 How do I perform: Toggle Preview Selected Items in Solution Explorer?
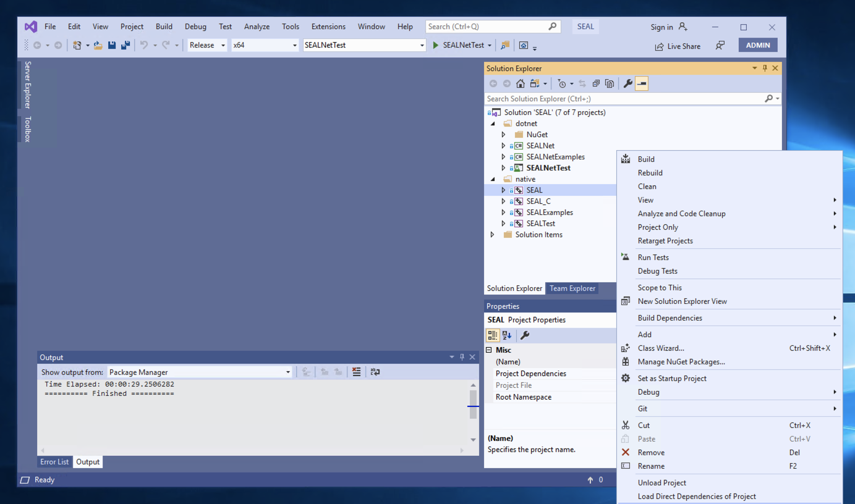[x=642, y=84]
